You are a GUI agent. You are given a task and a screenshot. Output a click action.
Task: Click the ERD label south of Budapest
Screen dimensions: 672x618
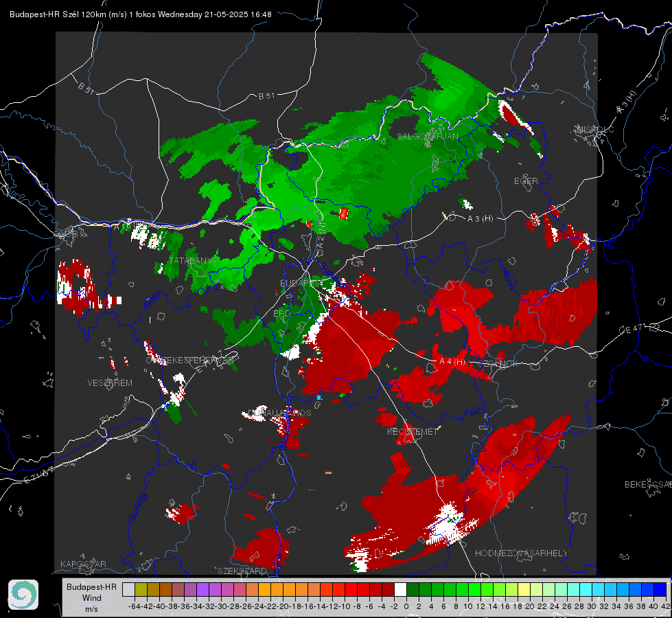click(x=281, y=314)
